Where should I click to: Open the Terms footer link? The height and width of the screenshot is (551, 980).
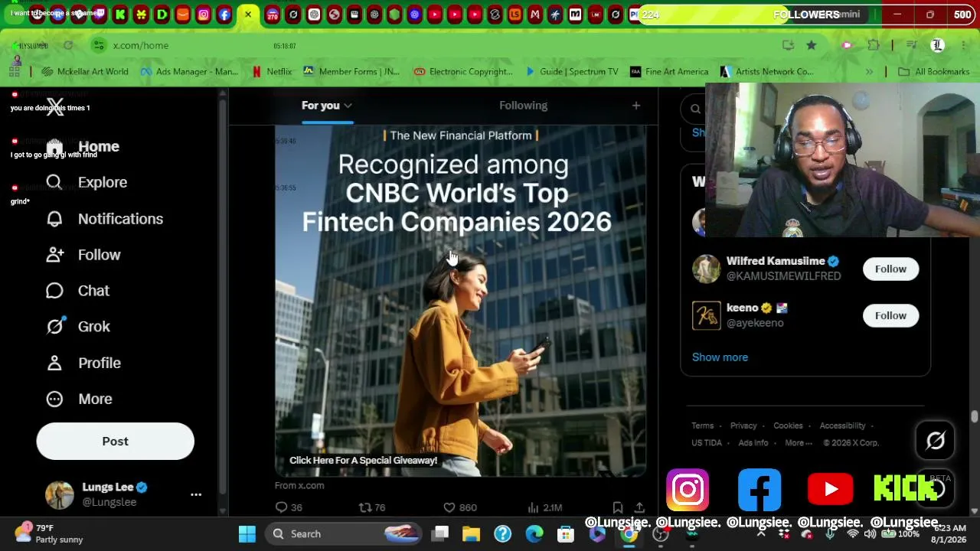click(702, 425)
